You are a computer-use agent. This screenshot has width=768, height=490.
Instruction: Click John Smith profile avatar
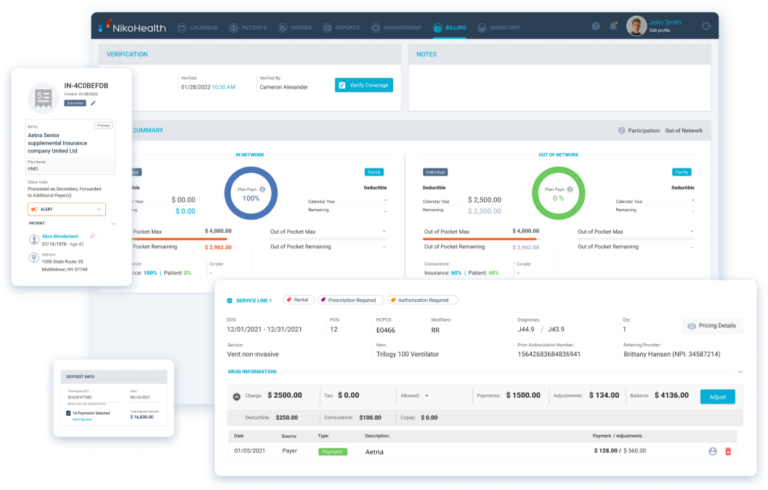[x=636, y=26]
